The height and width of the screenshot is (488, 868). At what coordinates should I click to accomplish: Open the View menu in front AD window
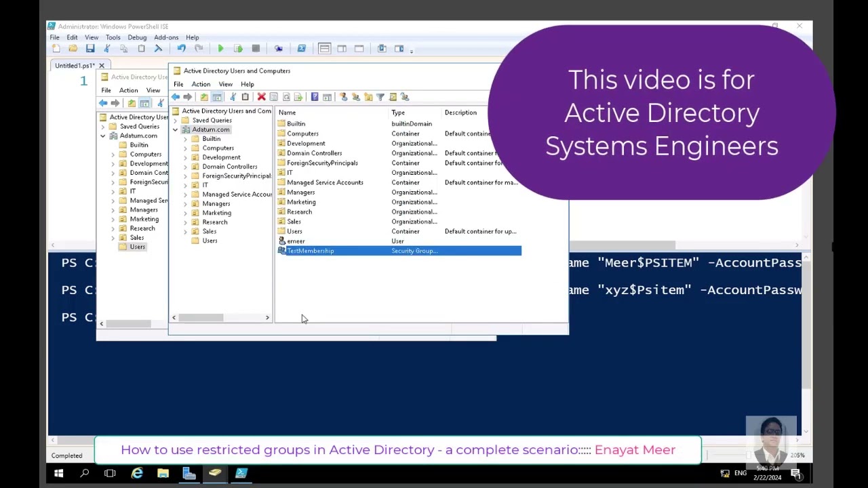click(x=225, y=84)
